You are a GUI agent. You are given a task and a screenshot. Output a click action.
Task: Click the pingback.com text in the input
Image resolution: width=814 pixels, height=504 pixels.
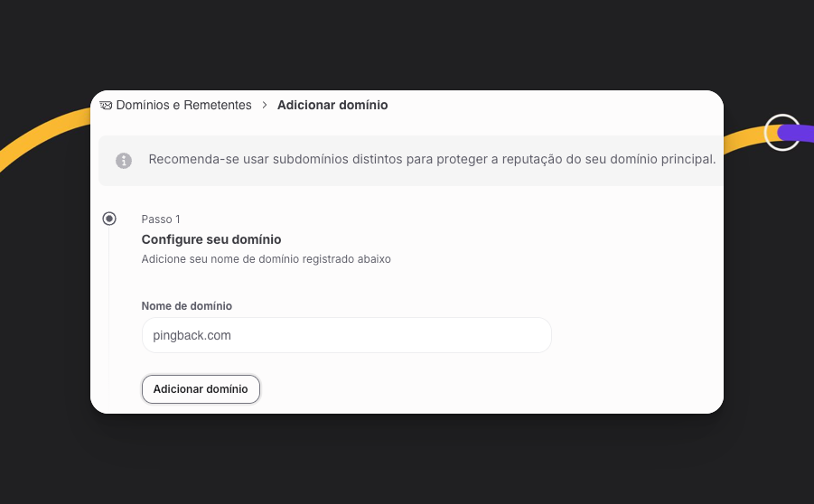tap(192, 335)
